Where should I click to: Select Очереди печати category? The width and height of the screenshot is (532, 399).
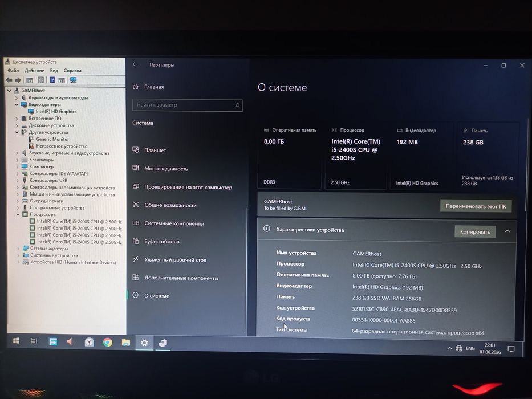tap(47, 201)
